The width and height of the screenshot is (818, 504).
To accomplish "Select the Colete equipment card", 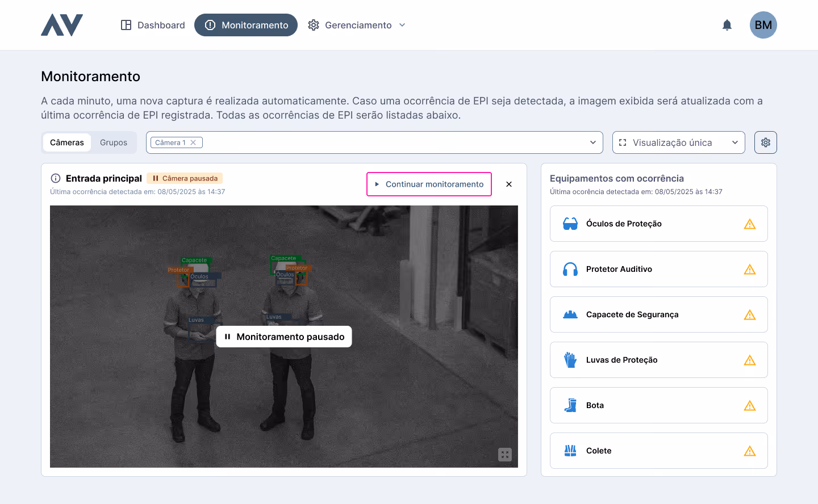I will tap(659, 451).
